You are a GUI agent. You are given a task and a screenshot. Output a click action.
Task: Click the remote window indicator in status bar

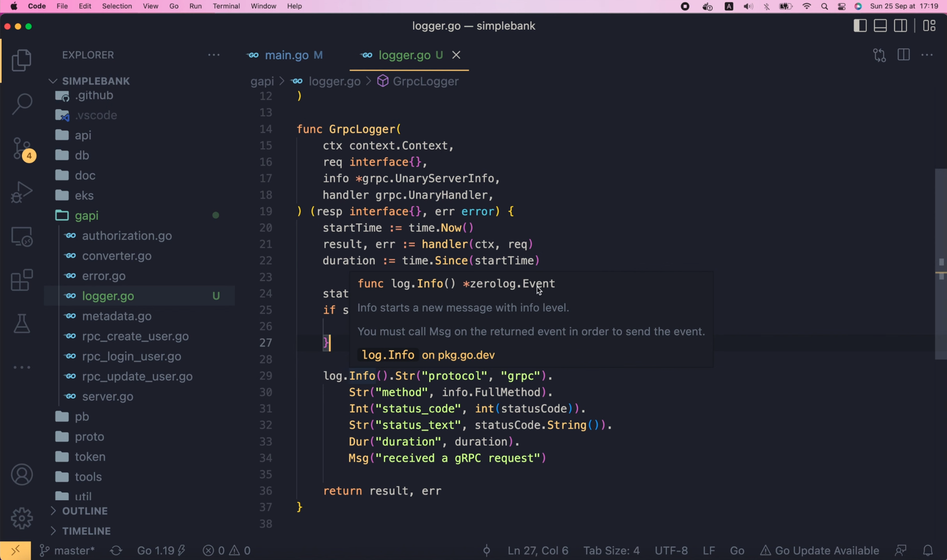[15, 550]
